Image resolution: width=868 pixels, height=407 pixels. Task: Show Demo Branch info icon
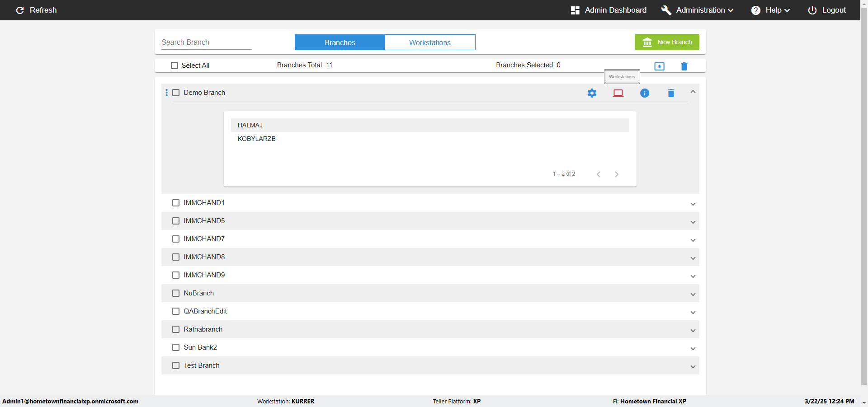[x=645, y=93]
